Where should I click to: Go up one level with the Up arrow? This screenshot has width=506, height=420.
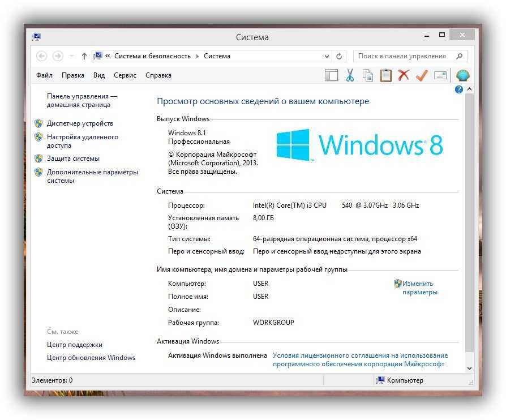pos(84,56)
